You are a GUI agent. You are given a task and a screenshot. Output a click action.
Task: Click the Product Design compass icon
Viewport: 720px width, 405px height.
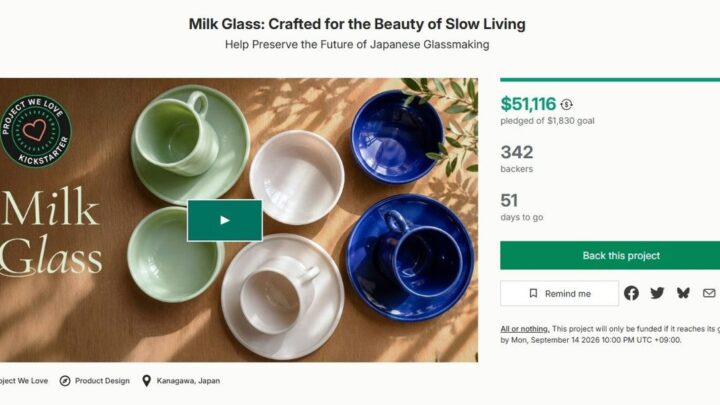click(65, 381)
